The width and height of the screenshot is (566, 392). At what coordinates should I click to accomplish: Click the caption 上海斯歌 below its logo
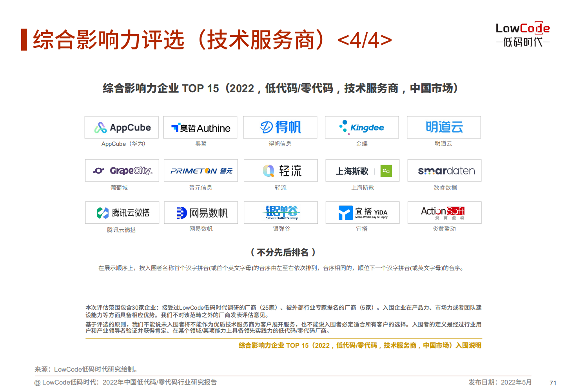(363, 188)
